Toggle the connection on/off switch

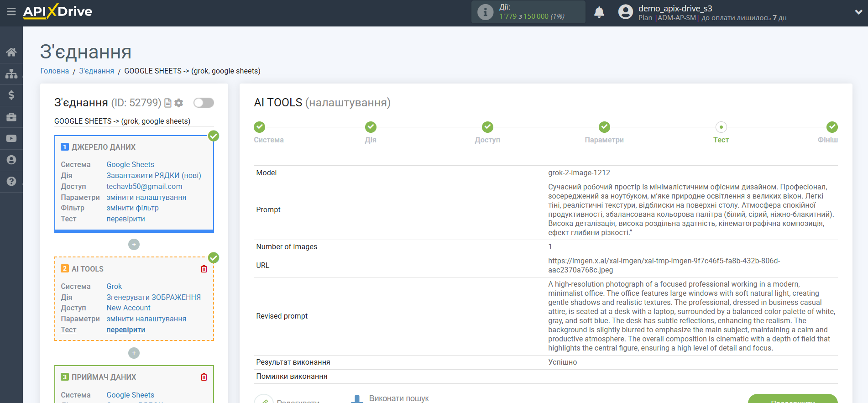204,103
